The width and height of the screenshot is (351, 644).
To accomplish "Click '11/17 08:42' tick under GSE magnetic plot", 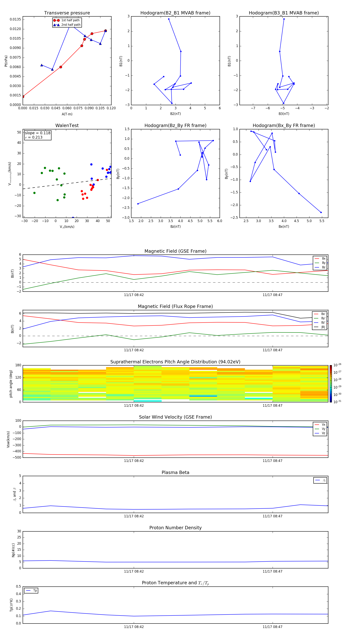I will 134,295.
